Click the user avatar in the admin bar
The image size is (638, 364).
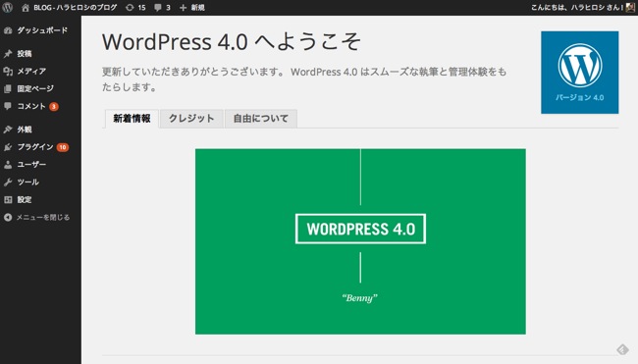tap(631, 7)
